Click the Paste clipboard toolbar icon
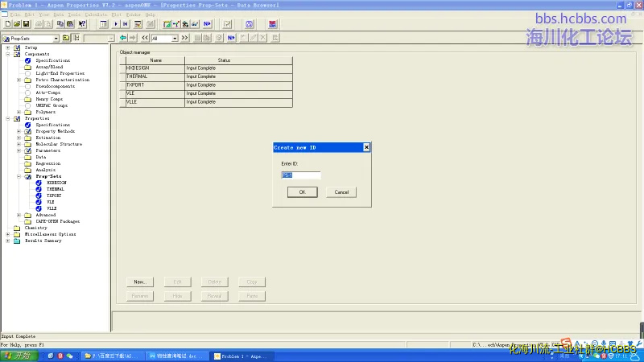This screenshot has width=644, height=362. tap(70, 24)
